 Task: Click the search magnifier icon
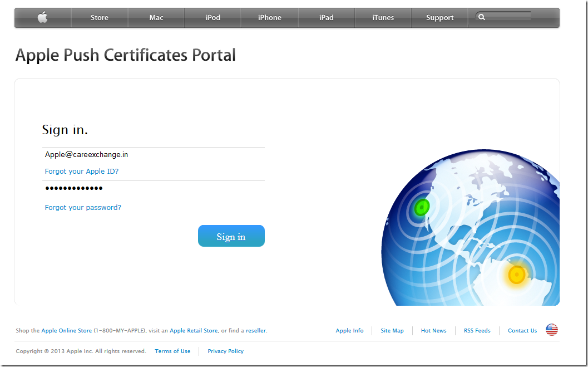coord(482,17)
